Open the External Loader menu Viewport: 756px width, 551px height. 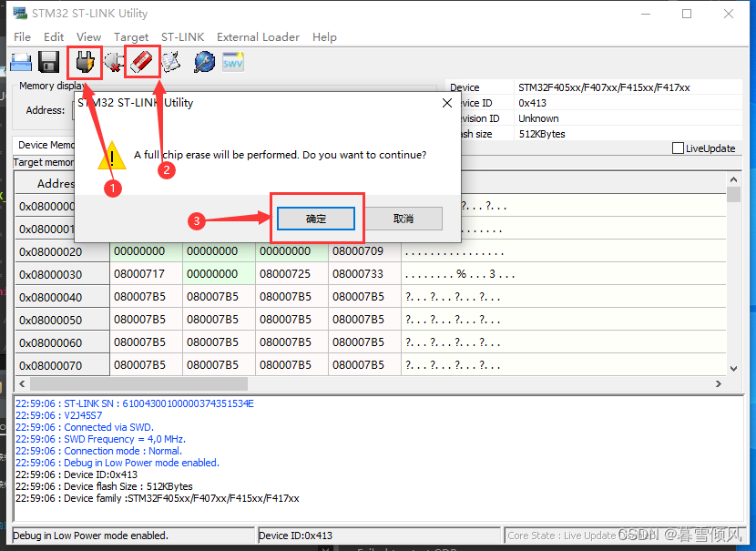258,37
